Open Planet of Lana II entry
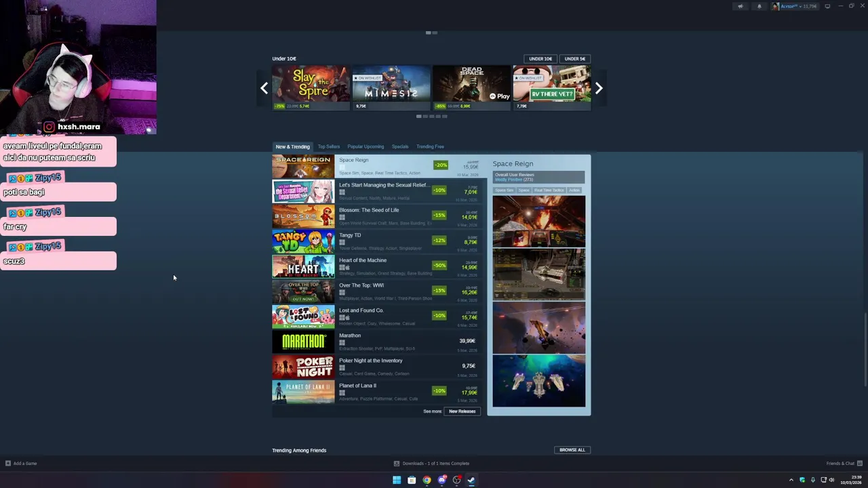 coord(378,392)
